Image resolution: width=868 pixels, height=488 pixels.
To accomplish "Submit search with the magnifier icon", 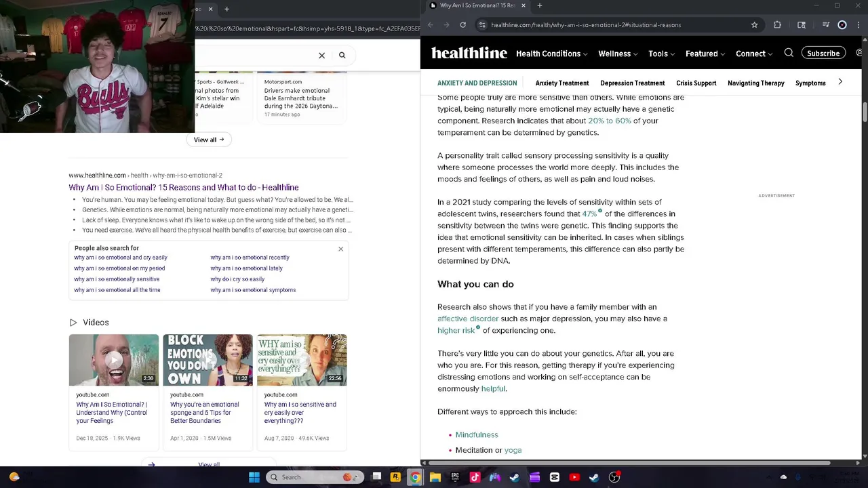I will (342, 56).
